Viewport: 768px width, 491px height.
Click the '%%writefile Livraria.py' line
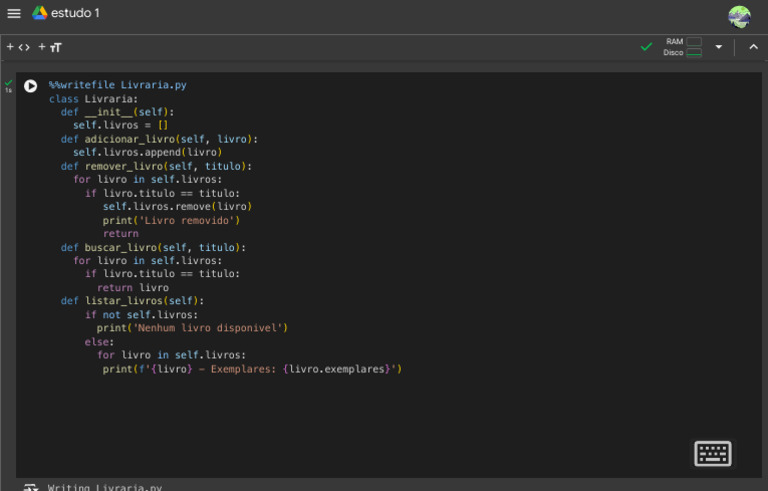click(118, 85)
